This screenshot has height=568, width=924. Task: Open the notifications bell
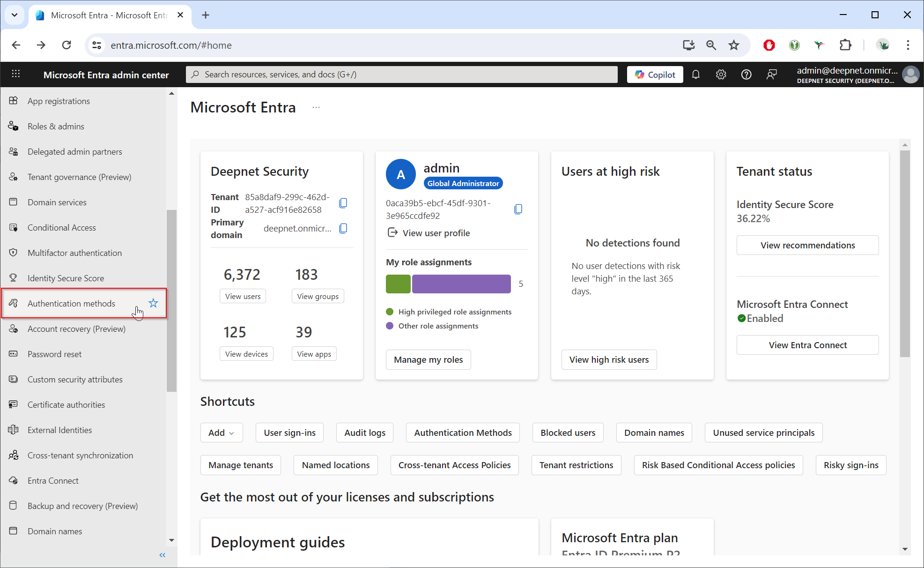pyautogui.click(x=695, y=75)
